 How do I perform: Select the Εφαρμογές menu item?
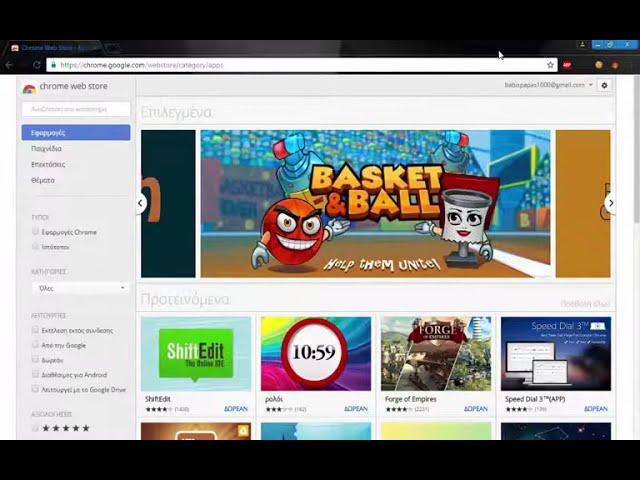click(x=76, y=133)
